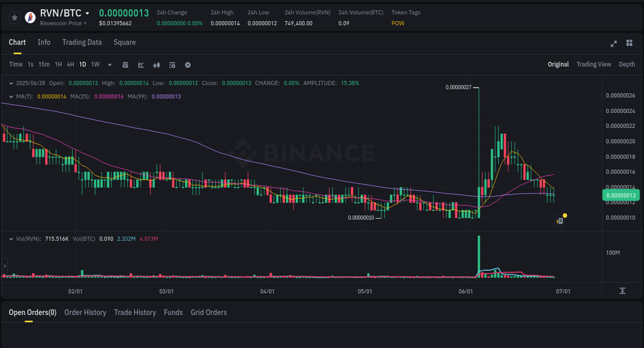Open the chart date range calendar picker
The height and width of the screenshot is (348, 644).
[125, 64]
